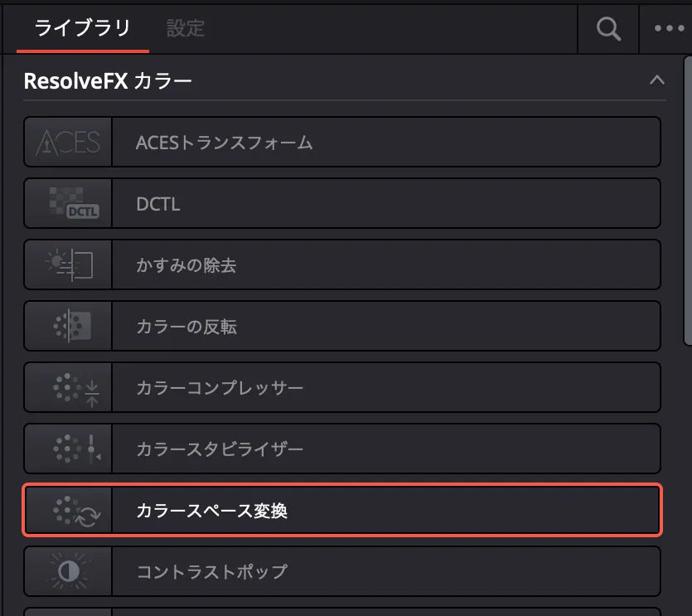
Task: Click the カラースペース変換 effect icon
Action: [x=68, y=510]
